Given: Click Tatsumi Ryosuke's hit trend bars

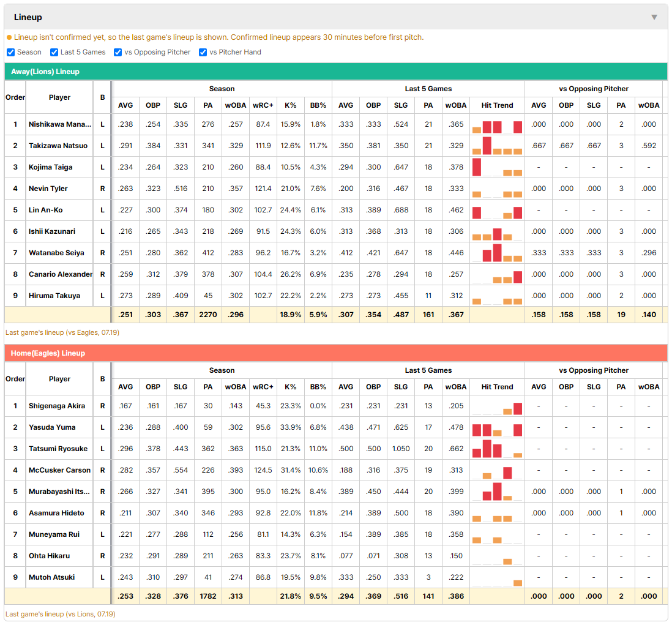Looking at the screenshot, I should point(497,449).
